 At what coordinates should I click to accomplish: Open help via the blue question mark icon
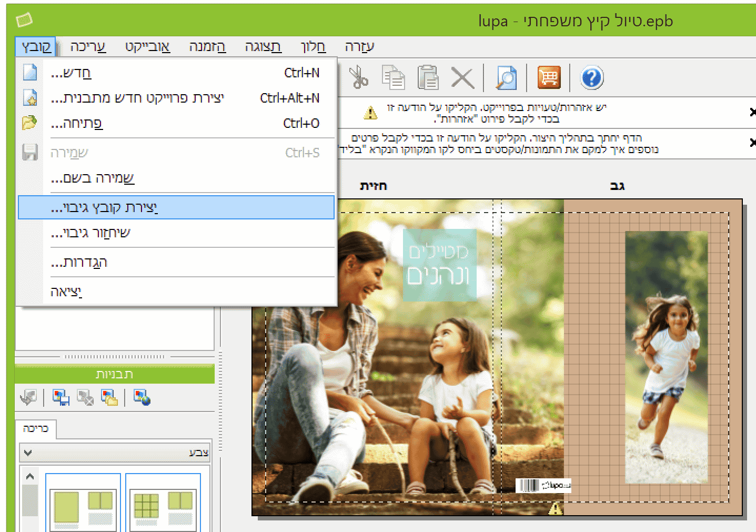point(592,77)
